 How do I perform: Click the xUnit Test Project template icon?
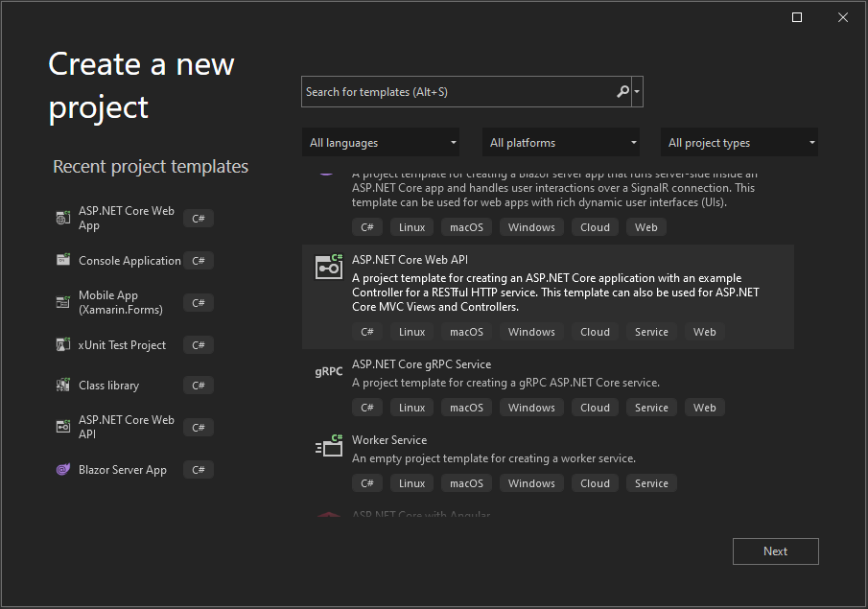pyautogui.click(x=63, y=344)
